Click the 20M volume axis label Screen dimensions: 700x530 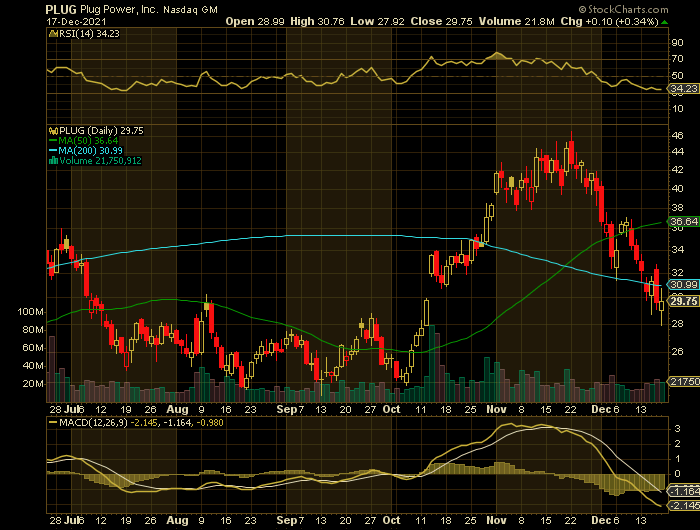(x=33, y=384)
